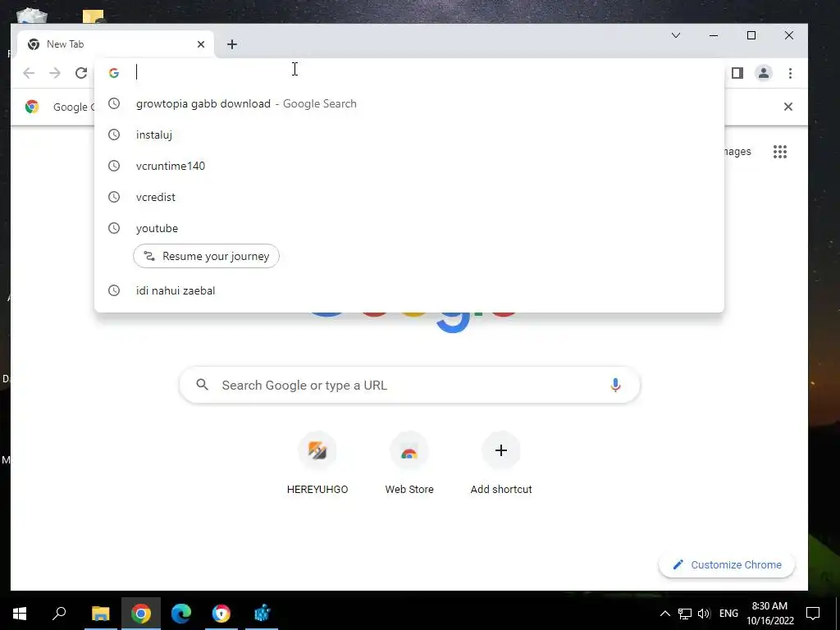Viewport: 840px width, 630px height.
Task: Close the New Tab tab
Action: pyautogui.click(x=201, y=44)
